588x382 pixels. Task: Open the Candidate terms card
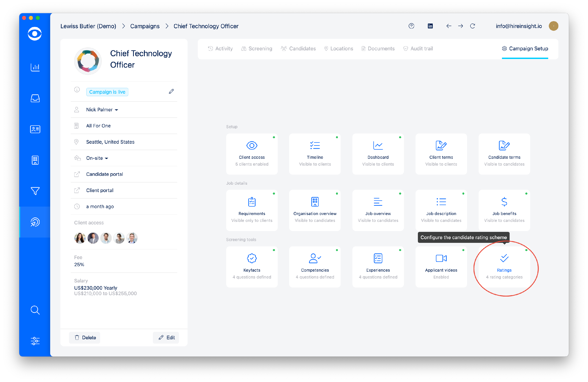pos(504,154)
